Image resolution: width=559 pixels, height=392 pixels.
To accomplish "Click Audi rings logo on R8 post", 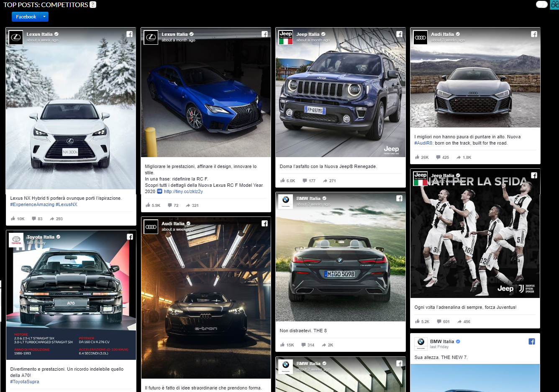I will click(421, 38).
